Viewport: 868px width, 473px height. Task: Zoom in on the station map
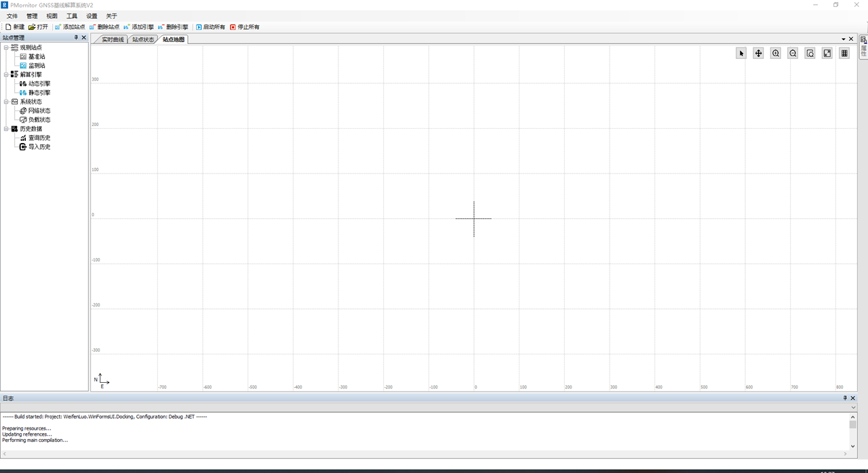point(776,53)
